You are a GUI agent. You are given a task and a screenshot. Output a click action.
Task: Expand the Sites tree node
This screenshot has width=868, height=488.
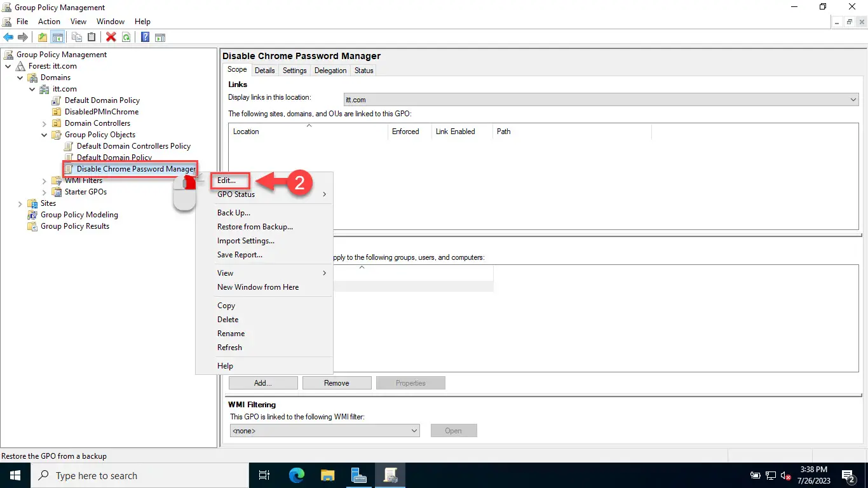20,203
